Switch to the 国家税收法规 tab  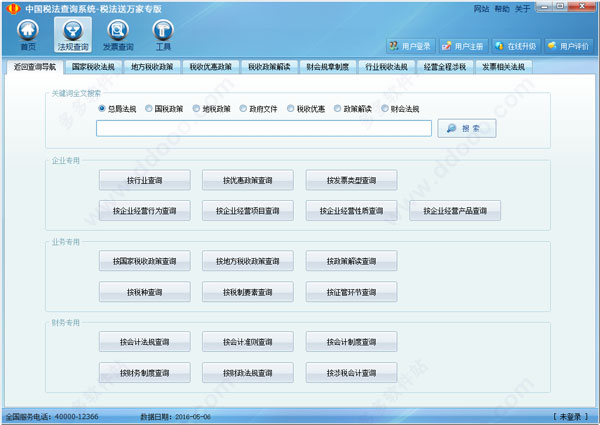[x=93, y=67]
